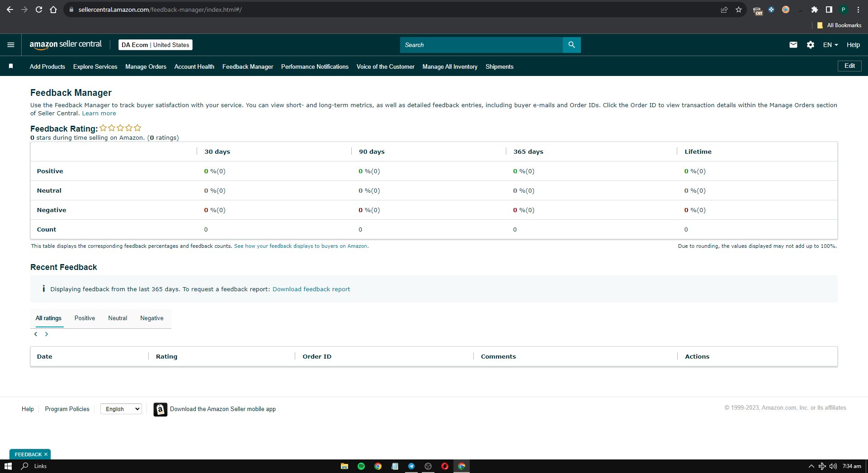
Task: Open the Windows Start menu
Action: [x=8, y=466]
